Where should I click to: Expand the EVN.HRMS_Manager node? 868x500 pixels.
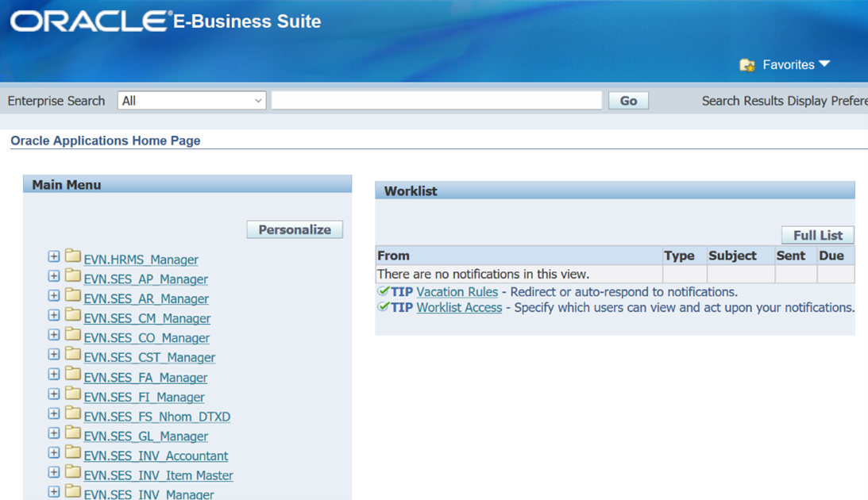54,256
